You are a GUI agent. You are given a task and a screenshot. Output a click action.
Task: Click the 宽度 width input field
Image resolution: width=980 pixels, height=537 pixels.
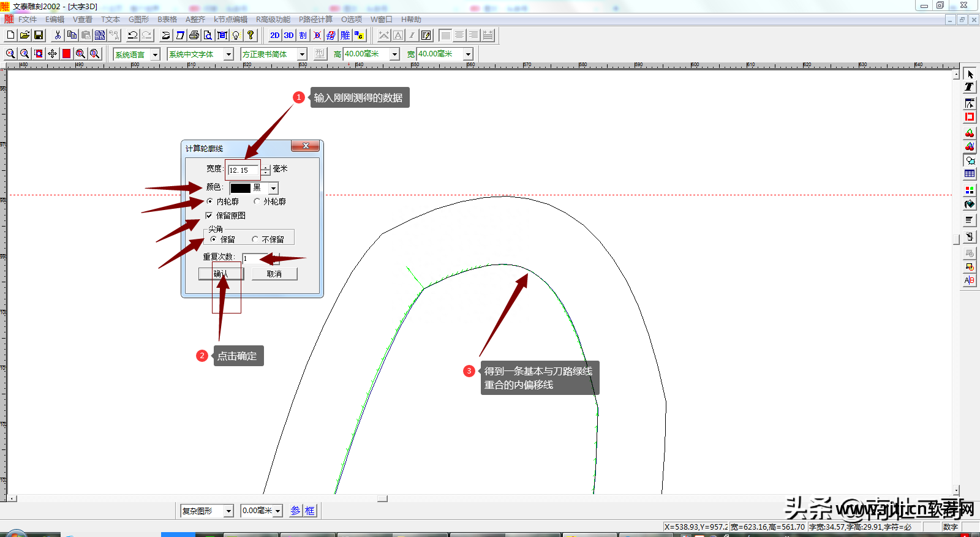[243, 170]
